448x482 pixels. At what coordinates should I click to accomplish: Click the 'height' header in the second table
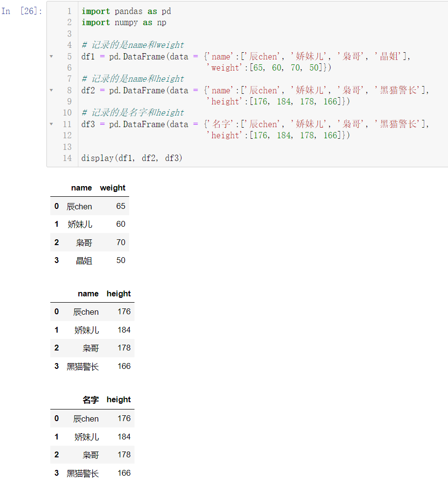[x=119, y=293]
